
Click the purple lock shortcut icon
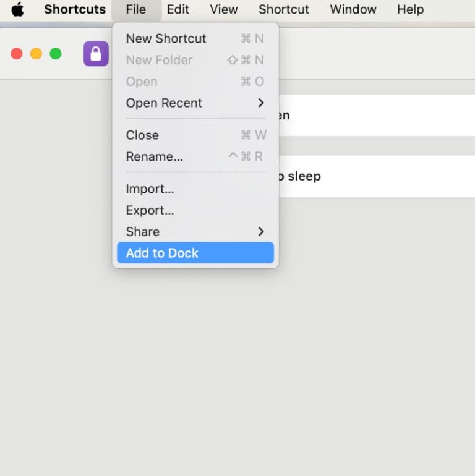tap(96, 53)
